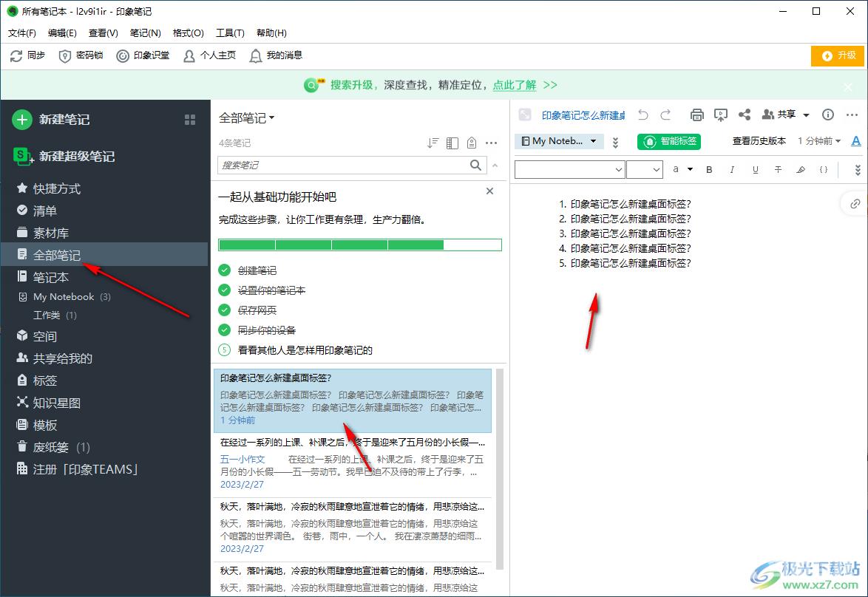Close the getting started guide
868x597 pixels.
tap(489, 191)
